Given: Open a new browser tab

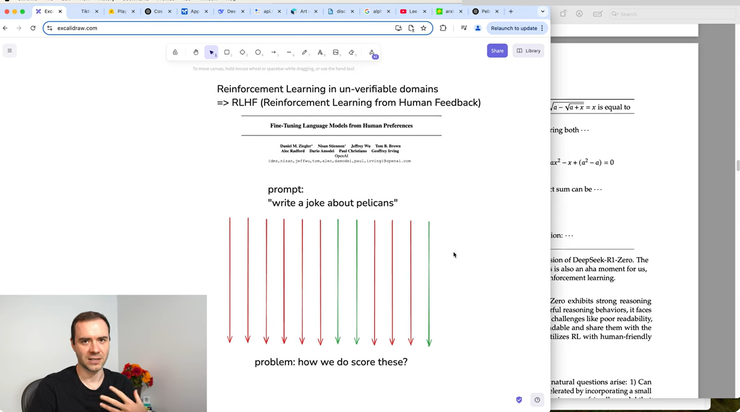Looking at the screenshot, I should click(x=511, y=12).
